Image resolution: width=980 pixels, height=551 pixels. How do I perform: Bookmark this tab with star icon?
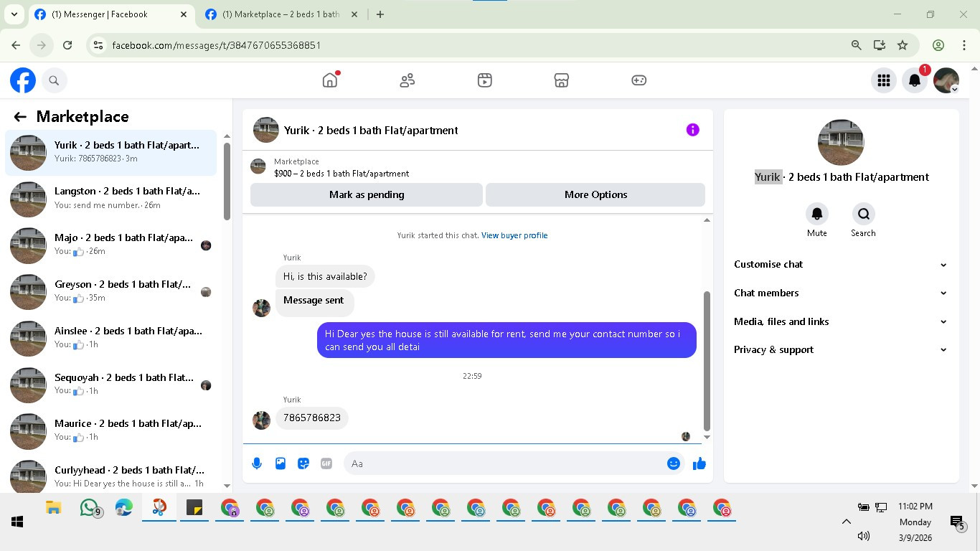903,45
